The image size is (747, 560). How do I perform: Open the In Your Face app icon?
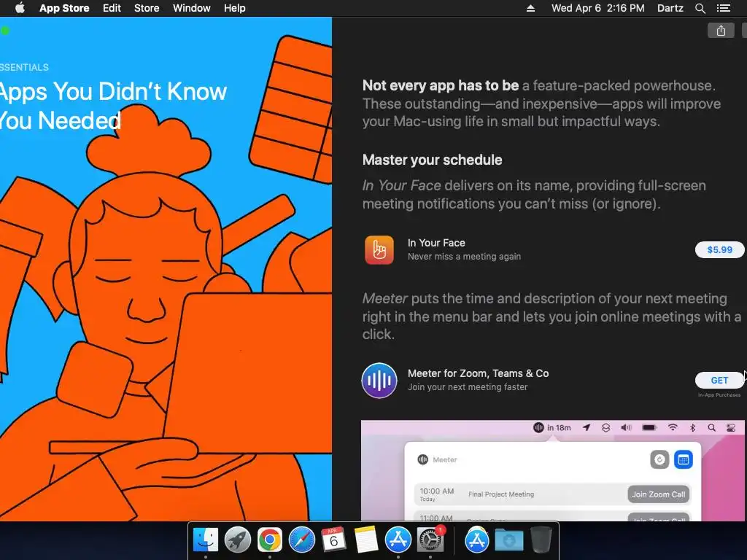coord(379,250)
